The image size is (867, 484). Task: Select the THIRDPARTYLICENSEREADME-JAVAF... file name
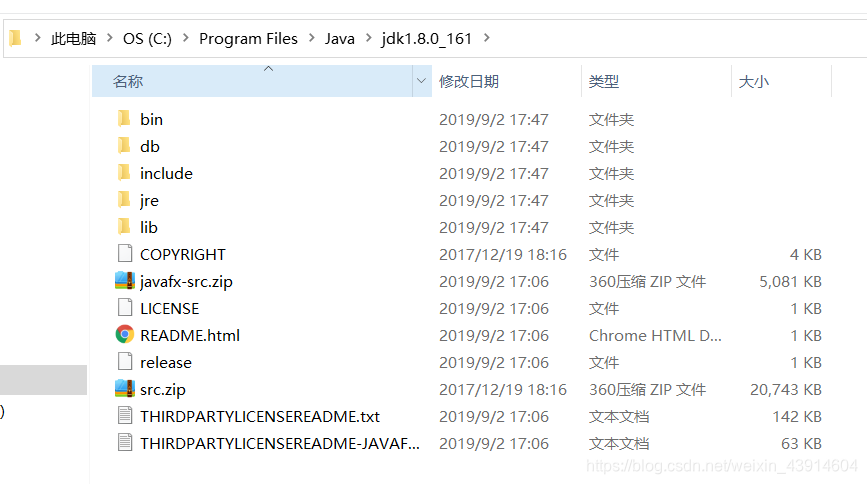(x=280, y=444)
